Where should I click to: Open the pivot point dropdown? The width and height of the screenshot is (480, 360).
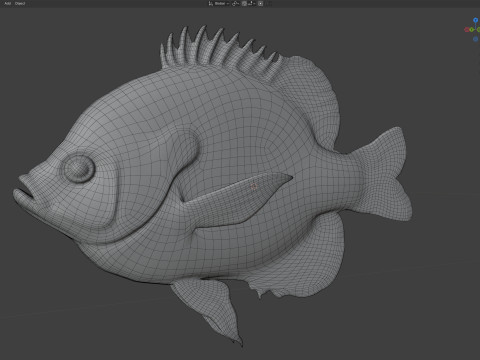click(x=236, y=3)
